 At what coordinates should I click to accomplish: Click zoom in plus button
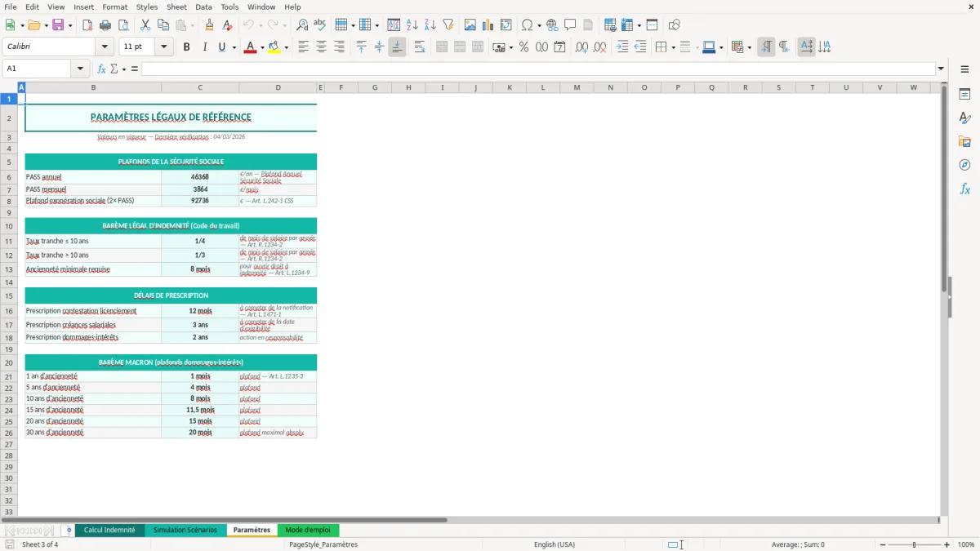947,544
